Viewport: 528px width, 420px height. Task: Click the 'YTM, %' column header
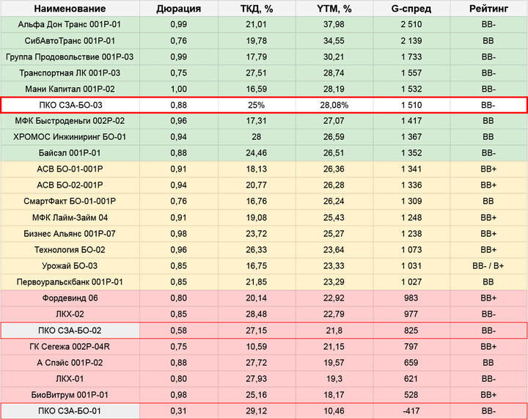(x=334, y=8)
